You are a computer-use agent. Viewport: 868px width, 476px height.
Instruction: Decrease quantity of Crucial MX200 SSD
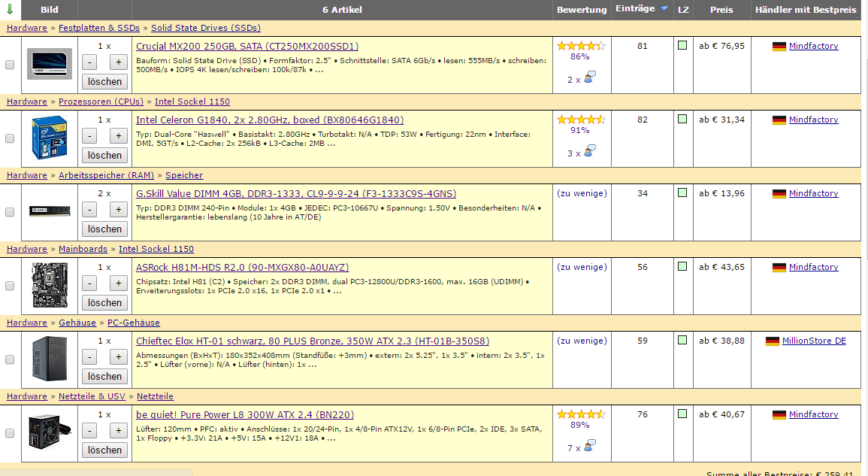pyautogui.click(x=89, y=62)
